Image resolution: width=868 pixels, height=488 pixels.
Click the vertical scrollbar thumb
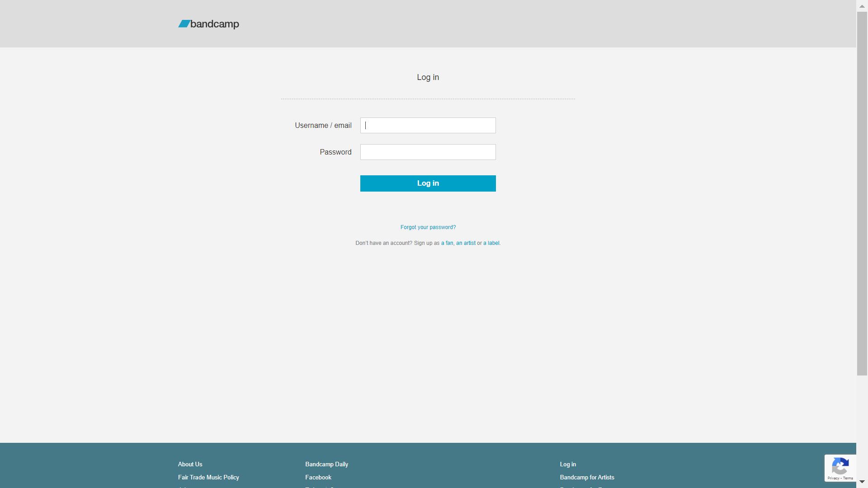[862, 193]
